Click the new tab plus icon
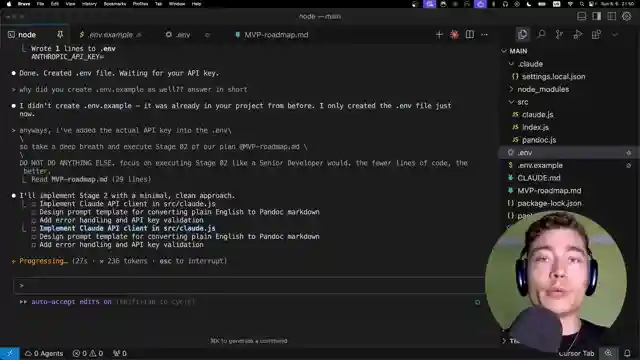Screen dimensions: 640x360 (439, 35)
